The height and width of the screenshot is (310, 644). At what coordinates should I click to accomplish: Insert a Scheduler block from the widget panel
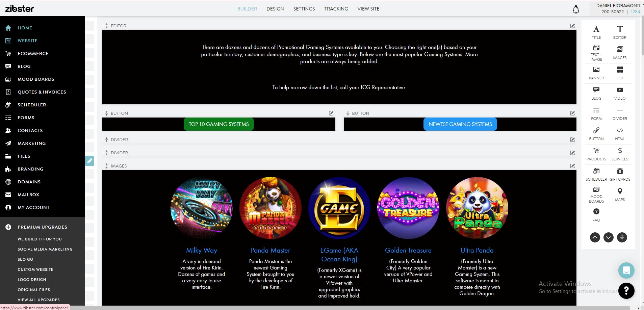pyautogui.click(x=596, y=175)
